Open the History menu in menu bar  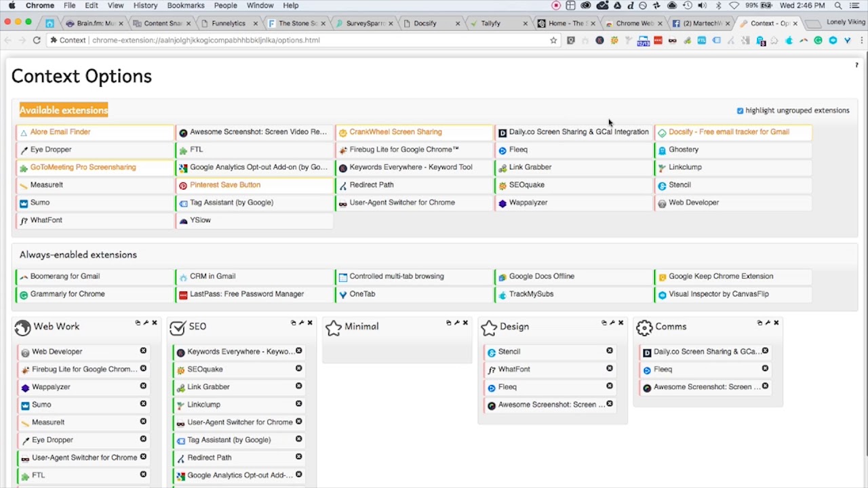tap(145, 5)
